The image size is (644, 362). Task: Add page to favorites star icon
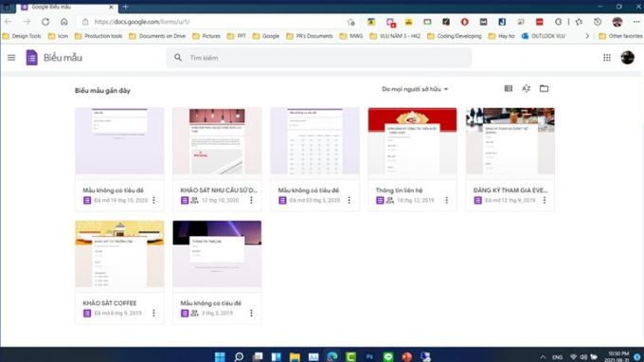pos(350,22)
